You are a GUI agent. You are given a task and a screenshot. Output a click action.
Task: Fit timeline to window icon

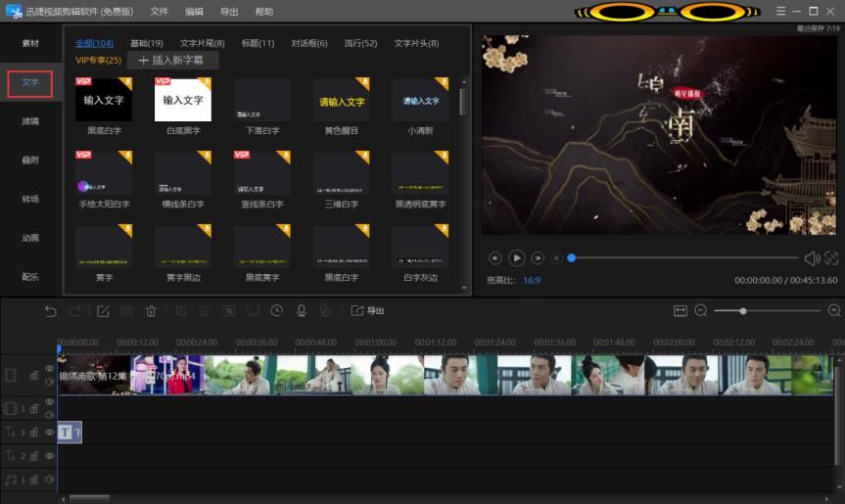(681, 310)
